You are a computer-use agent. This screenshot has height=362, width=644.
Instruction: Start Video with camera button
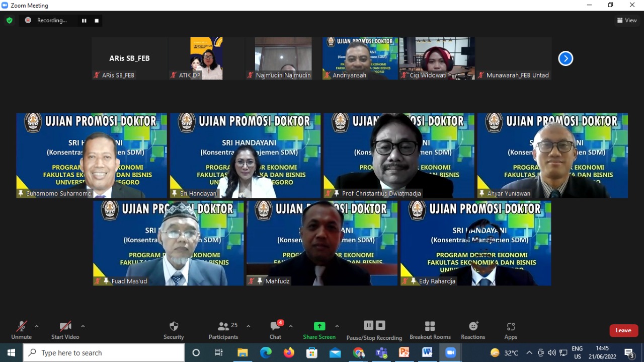(x=65, y=330)
